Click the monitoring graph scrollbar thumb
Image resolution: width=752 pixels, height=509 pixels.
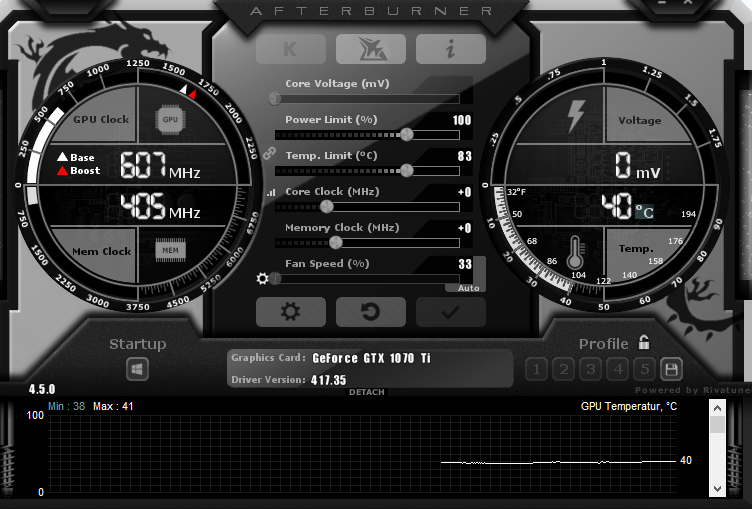pyautogui.click(x=717, y=425)
